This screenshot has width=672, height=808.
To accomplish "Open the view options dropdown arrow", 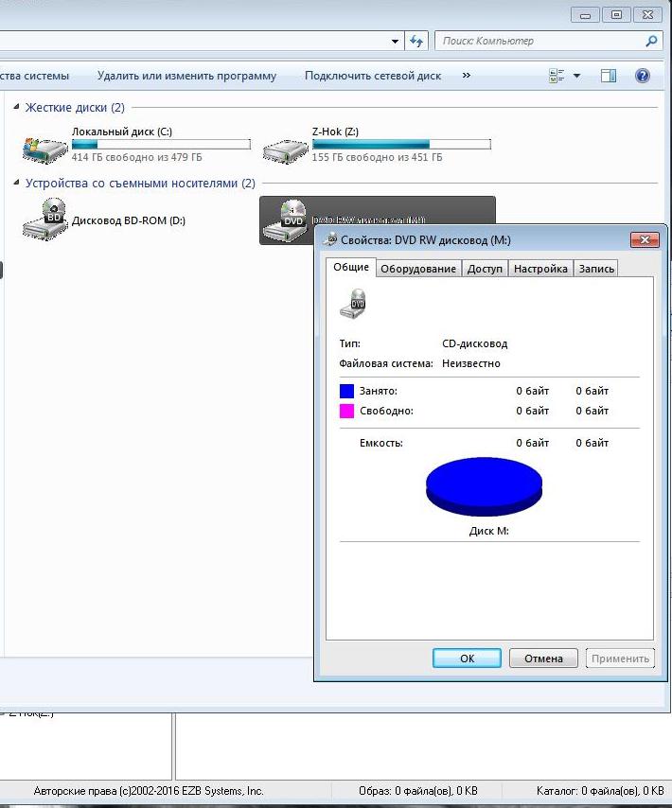I will pos(576,76).
